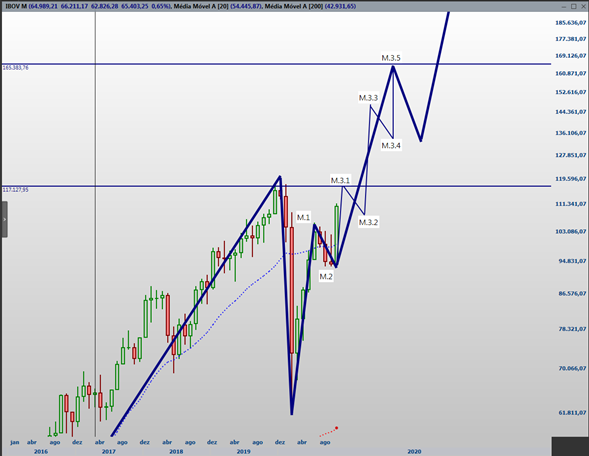This screenshot has width=589, height=456.
Task: Click the 2017 year label on time axis
Action: pos(109,451)
